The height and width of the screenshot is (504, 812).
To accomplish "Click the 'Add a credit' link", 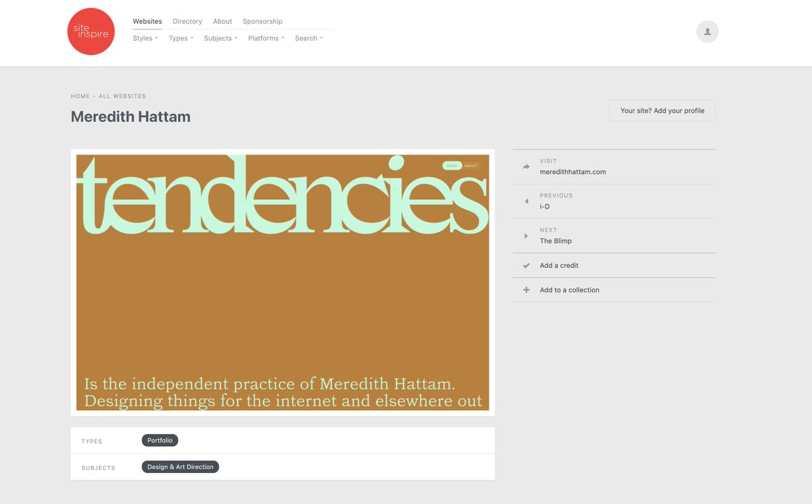I will pos(559,265).
